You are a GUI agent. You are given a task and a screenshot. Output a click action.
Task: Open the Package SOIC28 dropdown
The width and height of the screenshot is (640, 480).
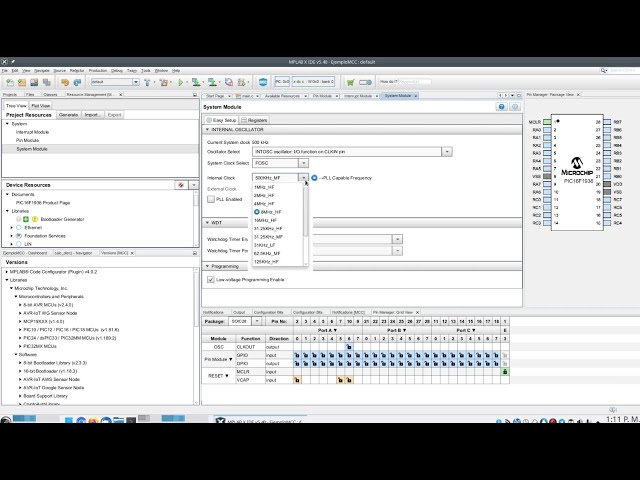coord(257,322)
